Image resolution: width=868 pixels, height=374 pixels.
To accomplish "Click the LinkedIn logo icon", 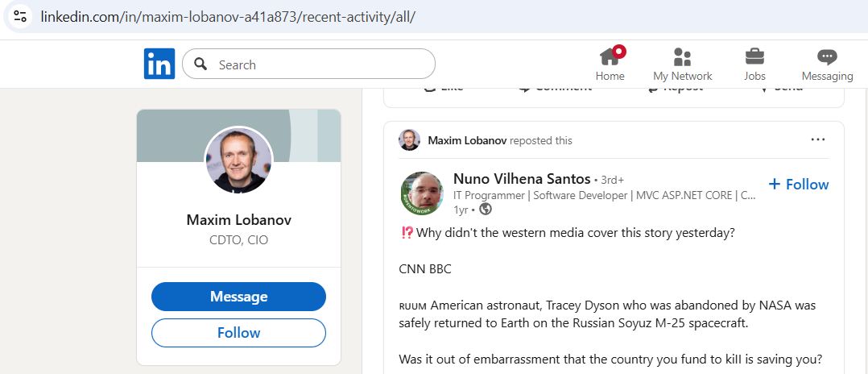I will click(159, 64).
